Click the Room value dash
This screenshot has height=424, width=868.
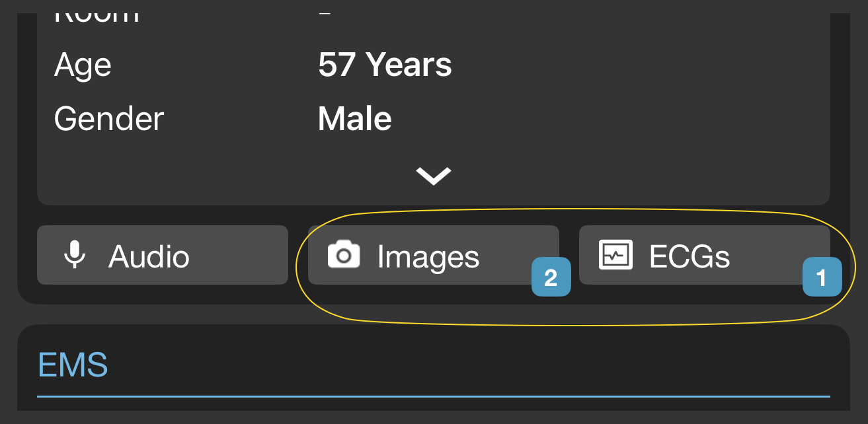click(x=324, y=15)
